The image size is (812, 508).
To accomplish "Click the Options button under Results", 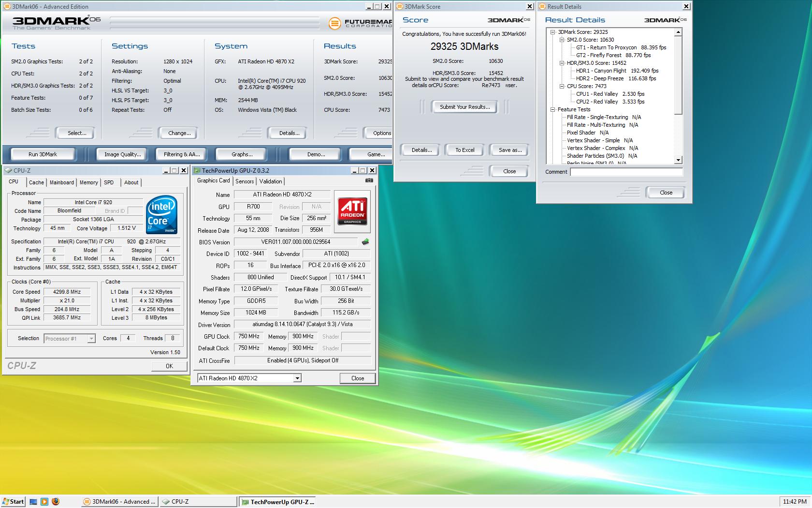I will coord(378,133).
